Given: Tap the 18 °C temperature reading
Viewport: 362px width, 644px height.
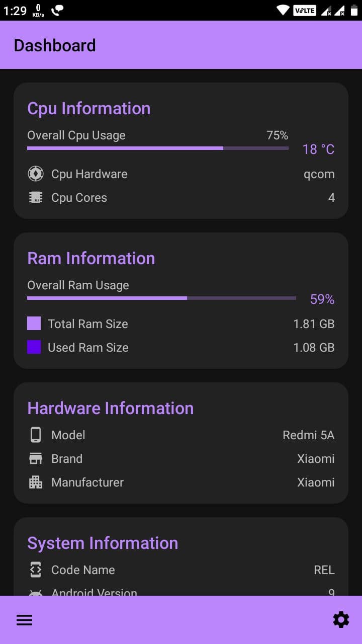Looking at the screenshot, I should pos(318,149).
